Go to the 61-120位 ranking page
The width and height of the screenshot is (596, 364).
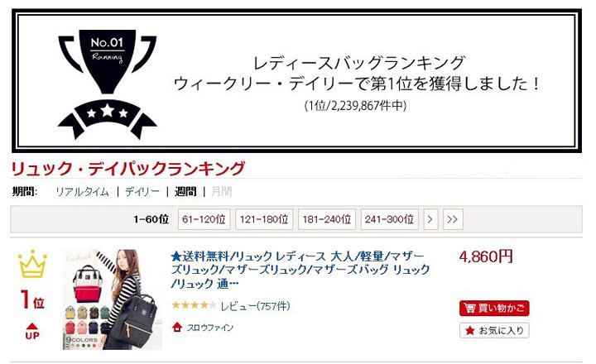pyautogui.click(x=204, y=219)
